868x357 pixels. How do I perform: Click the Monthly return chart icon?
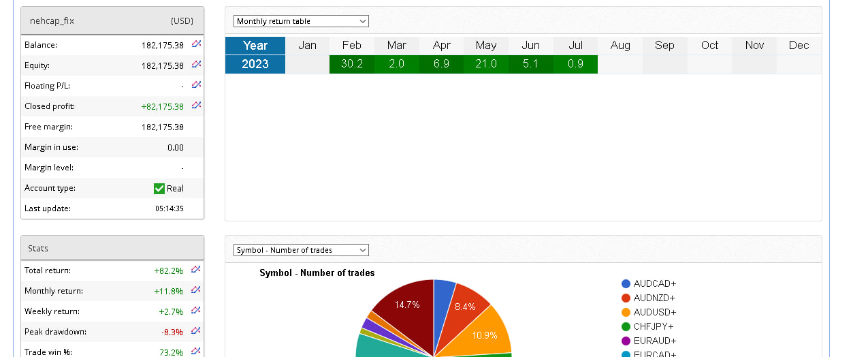[x=196, y=290]
